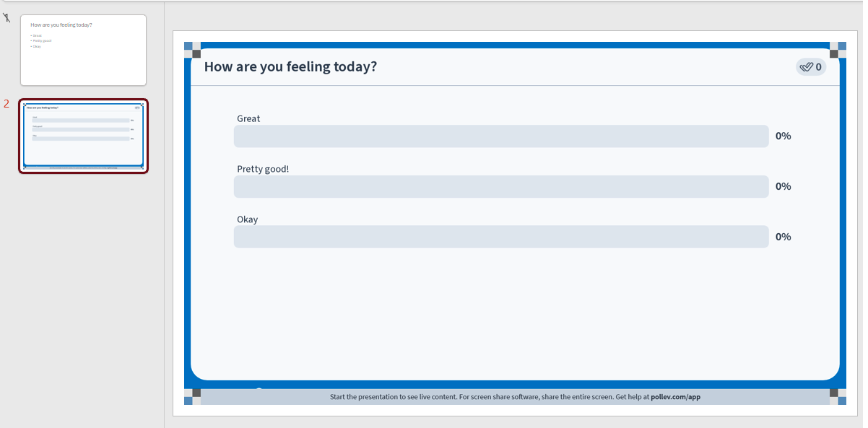Viewport: 868px width, 428px height.
Task: Click the Pretty good! option label
Action: (x=263, y=169)
